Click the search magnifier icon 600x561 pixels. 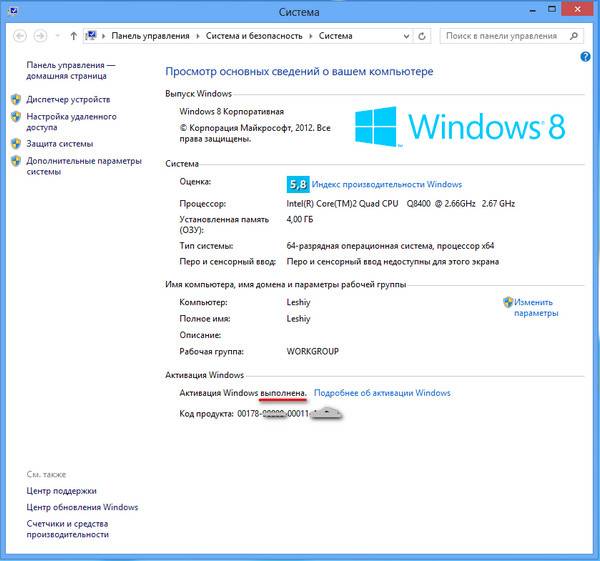tap(574, 36)
